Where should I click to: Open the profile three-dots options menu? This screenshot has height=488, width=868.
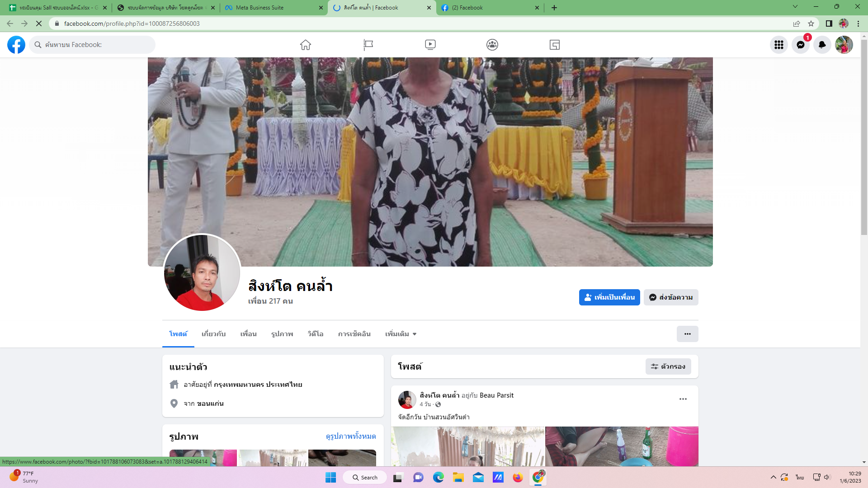click(687, 334)
